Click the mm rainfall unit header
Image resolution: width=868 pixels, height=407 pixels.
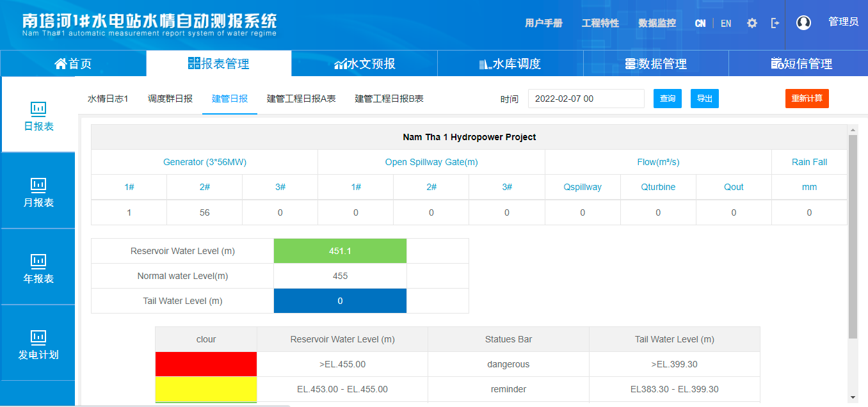(x=810, y=187)
